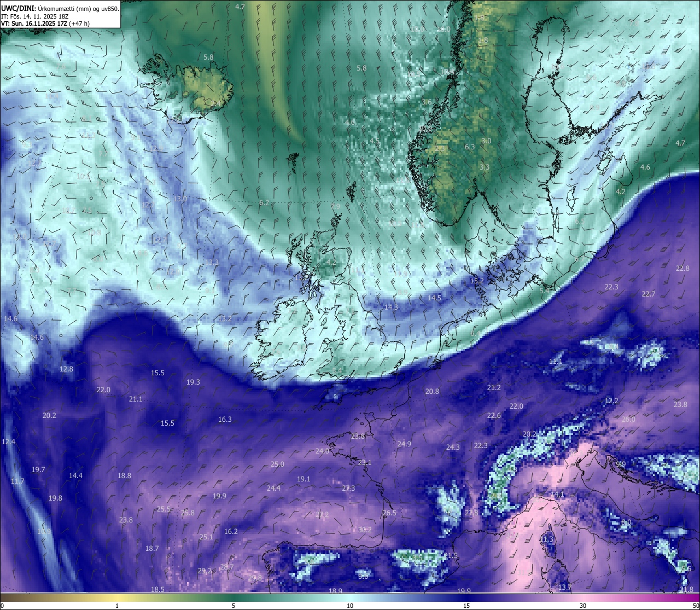Click the map value 26.5 over France
700x610 pixels.
389,513
